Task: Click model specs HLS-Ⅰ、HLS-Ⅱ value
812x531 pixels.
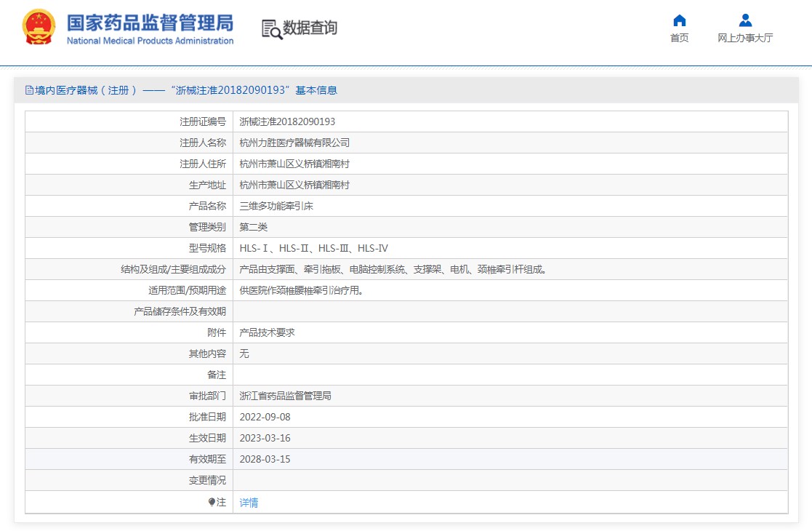Action: [313, 249]
